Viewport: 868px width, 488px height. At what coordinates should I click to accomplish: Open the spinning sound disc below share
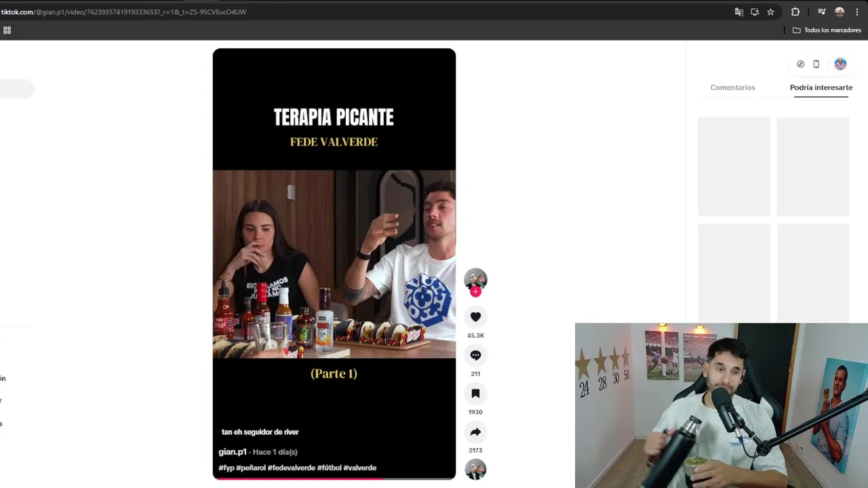click(x=475, y=469)
